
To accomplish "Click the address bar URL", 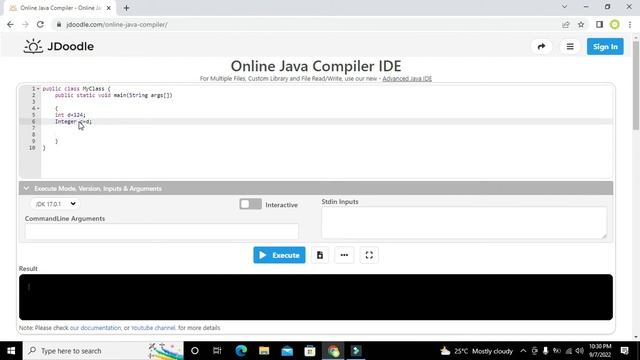I will click(x=117, y=24).
